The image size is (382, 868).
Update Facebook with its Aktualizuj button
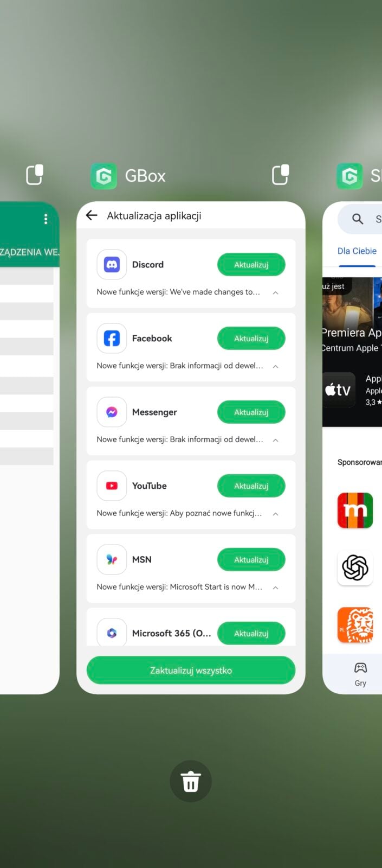pos(251,339)
